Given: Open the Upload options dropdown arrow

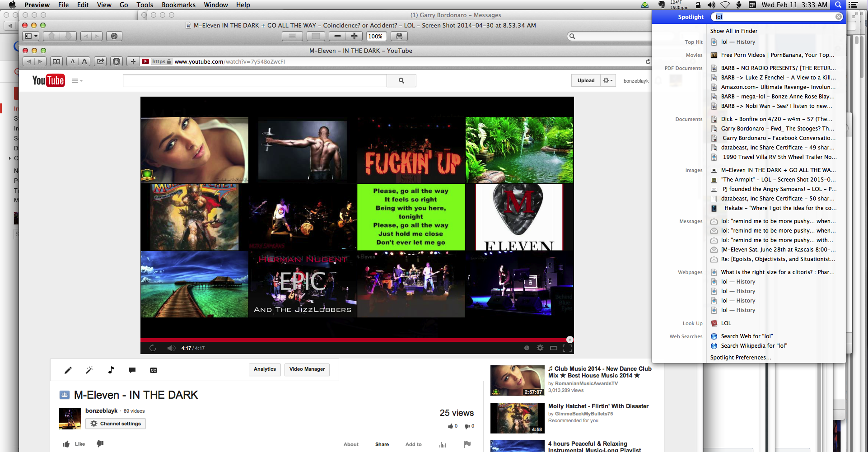Looking at the screenshot, I should (x=608, y=80).
